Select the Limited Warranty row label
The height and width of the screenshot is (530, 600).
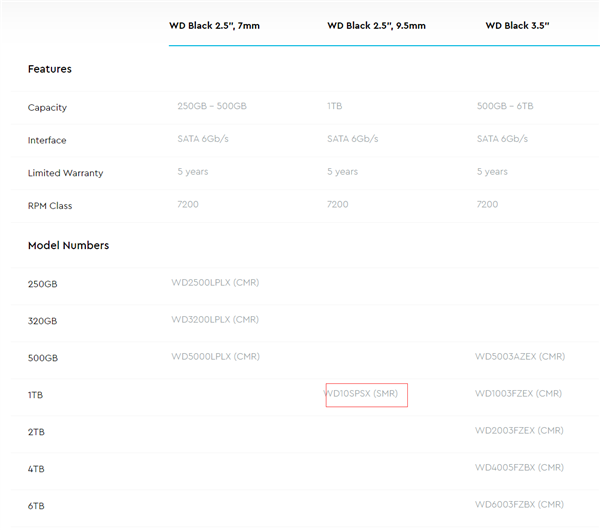(x=65, y=173)
